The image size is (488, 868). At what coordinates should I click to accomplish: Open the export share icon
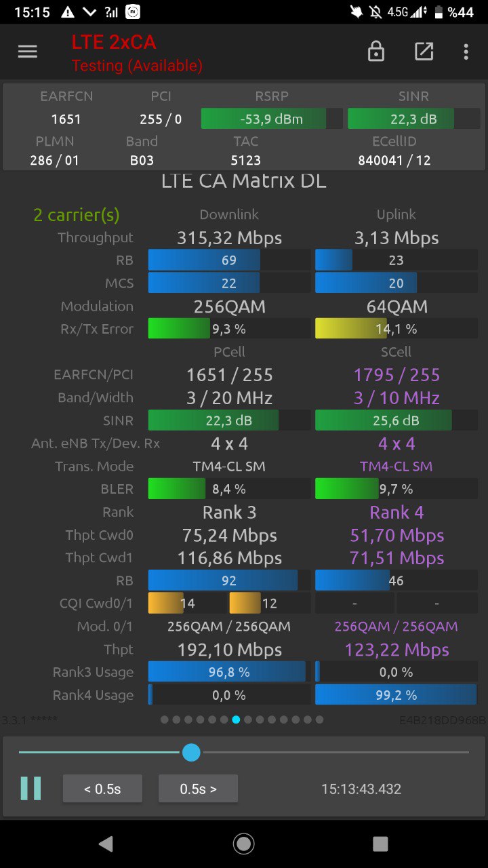424,52
